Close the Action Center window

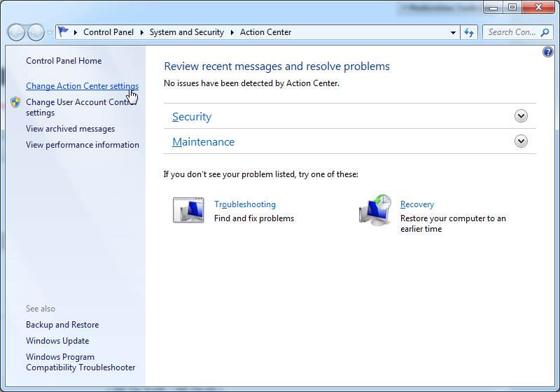pos(538,7)
